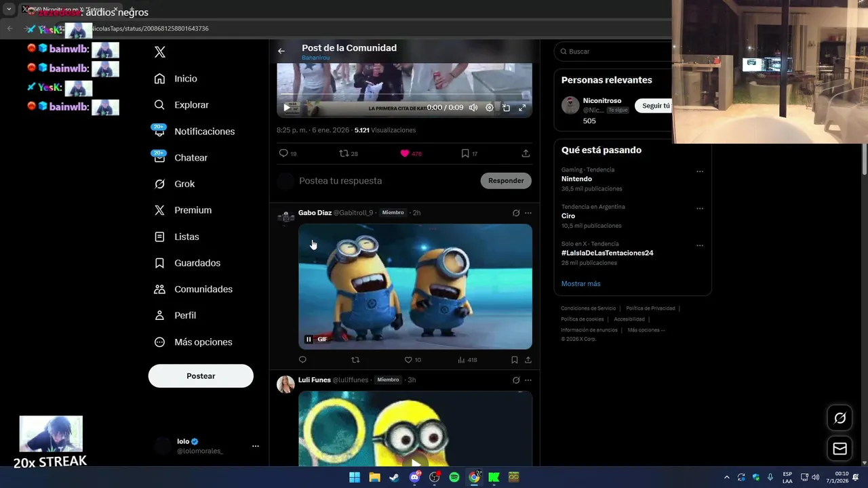The image size is (868, 488).
Task: Click the Responder button
Action: pyautogui.click(x=506, y=181)
